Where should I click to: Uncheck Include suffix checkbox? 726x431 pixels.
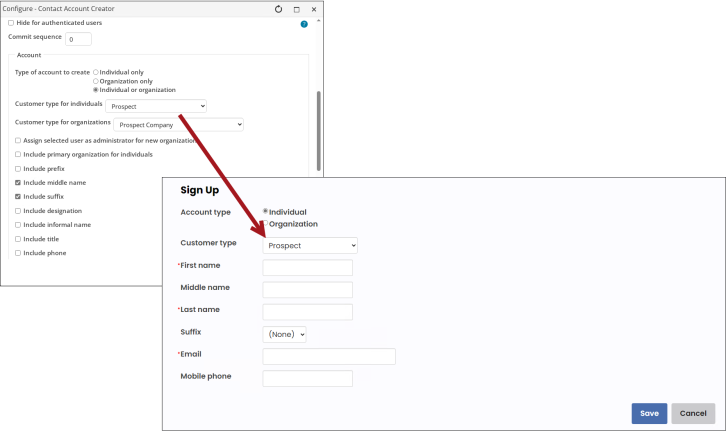pyautogui.click(x=18, y=196)
